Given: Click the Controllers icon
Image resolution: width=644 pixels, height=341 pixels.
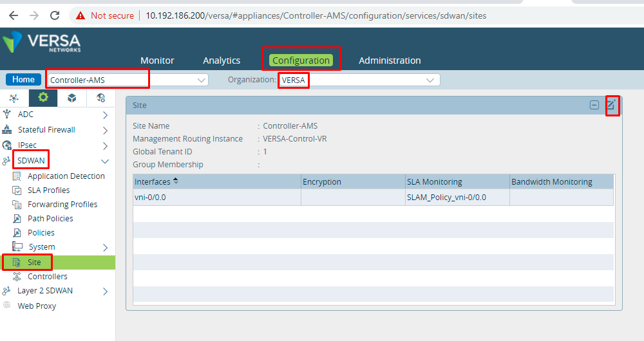Looking at the screenshot, I should tap(17, 277).
